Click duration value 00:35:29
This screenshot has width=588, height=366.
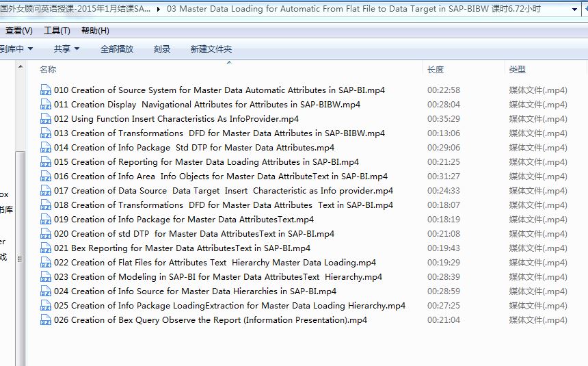[x=444, y=118]
